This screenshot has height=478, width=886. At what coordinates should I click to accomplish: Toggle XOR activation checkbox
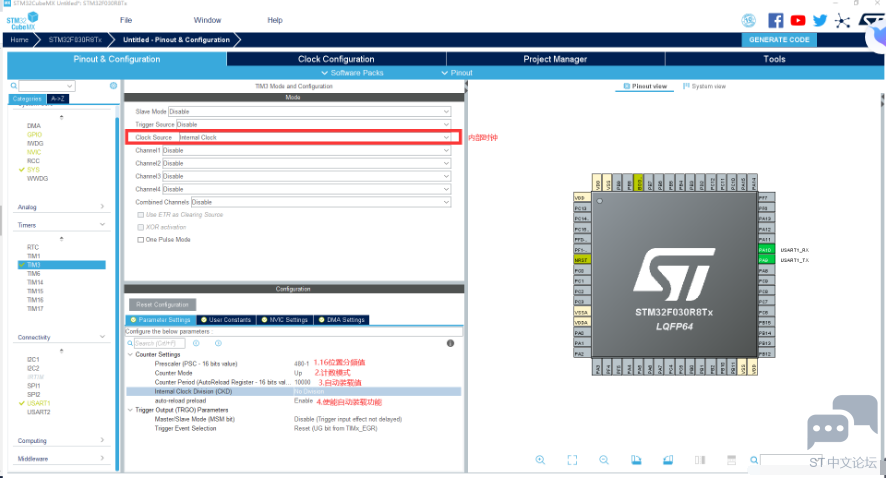click(x=141, y=227)
